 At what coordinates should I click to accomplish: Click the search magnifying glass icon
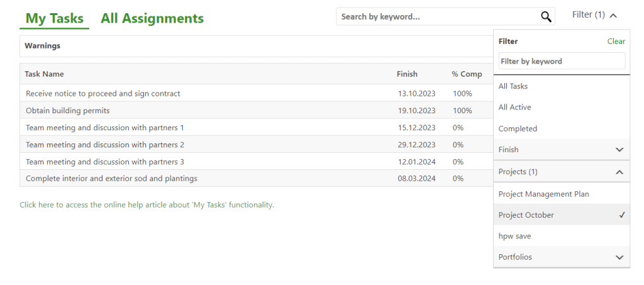point(546,17)
